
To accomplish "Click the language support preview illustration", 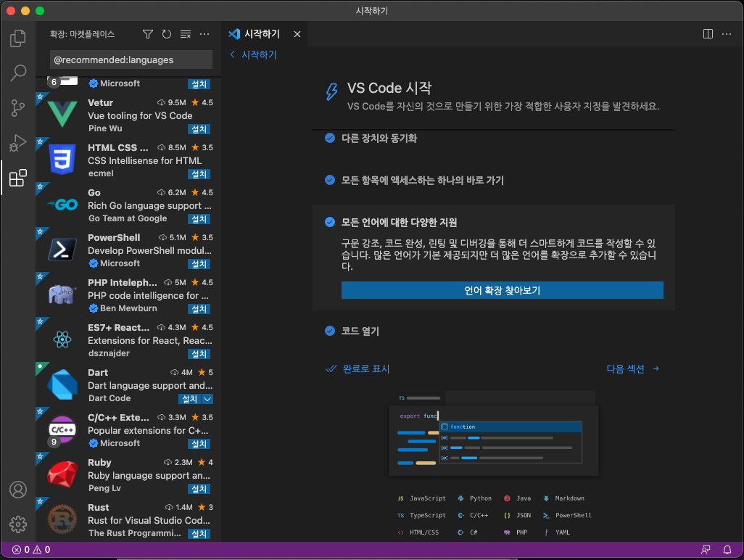I will tap(494, 465).
